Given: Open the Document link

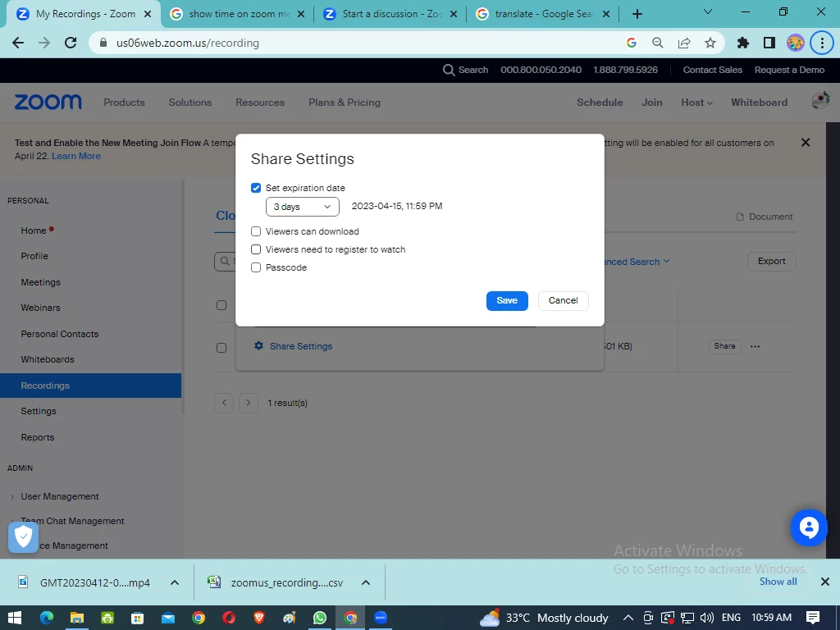Looking at the screenshot, I should (x=765, y=217).
